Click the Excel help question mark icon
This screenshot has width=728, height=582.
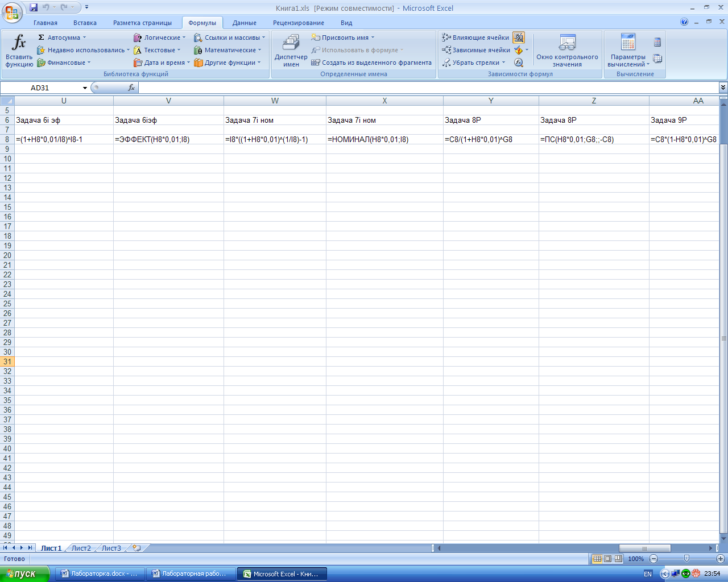(684, 22)
